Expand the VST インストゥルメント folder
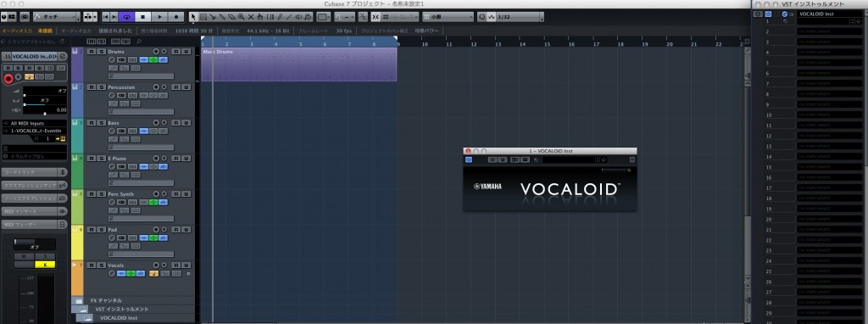The image size is (868, 324). click(83, 309)
